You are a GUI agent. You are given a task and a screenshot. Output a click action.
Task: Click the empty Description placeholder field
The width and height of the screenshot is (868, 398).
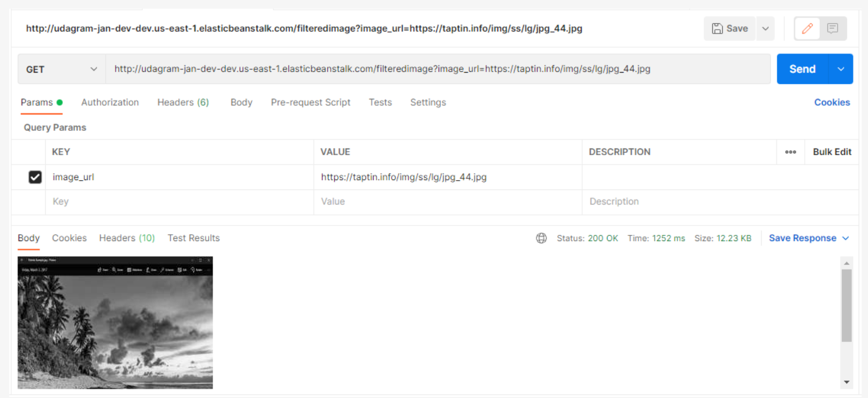tap(720, 202)
